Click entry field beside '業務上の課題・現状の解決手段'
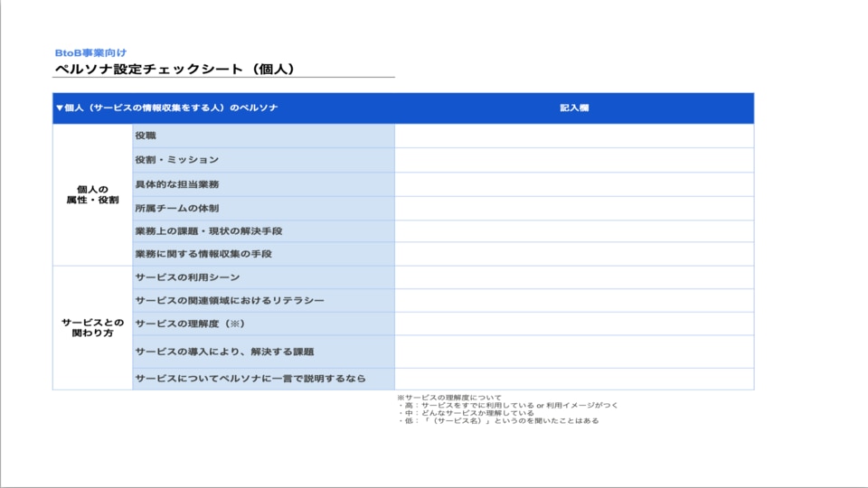The height and width of the screenshot is (488, 868). [x=574, y=231]
